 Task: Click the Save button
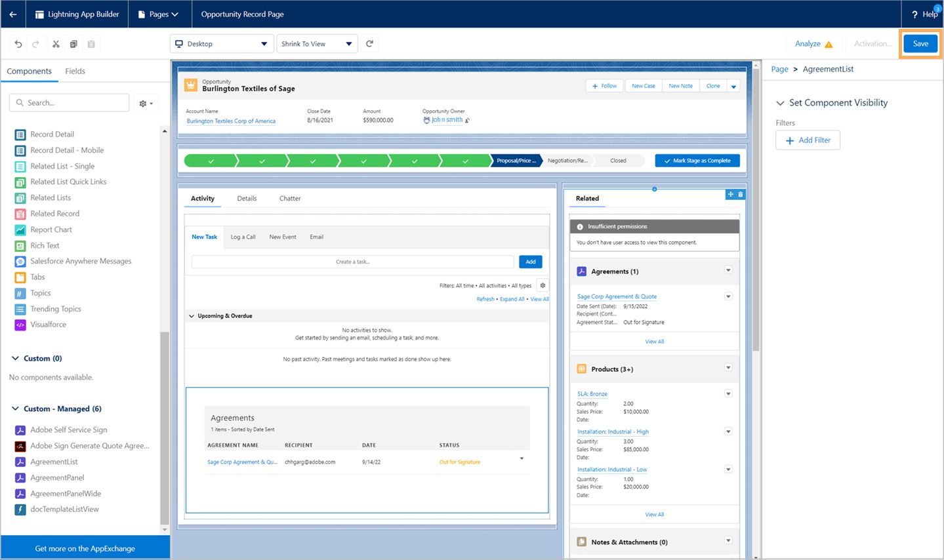[x=920, y=44]
